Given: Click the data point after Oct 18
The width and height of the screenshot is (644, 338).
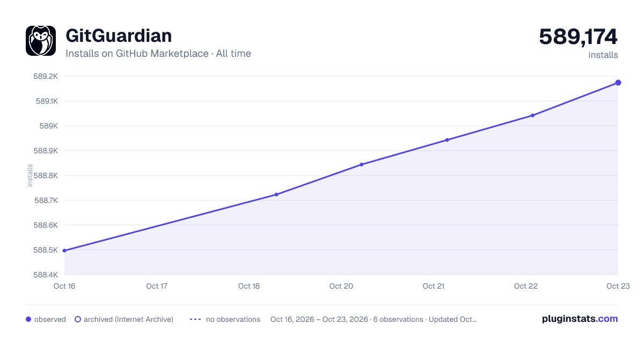Looking at the screenshot, I should point(276,195).
